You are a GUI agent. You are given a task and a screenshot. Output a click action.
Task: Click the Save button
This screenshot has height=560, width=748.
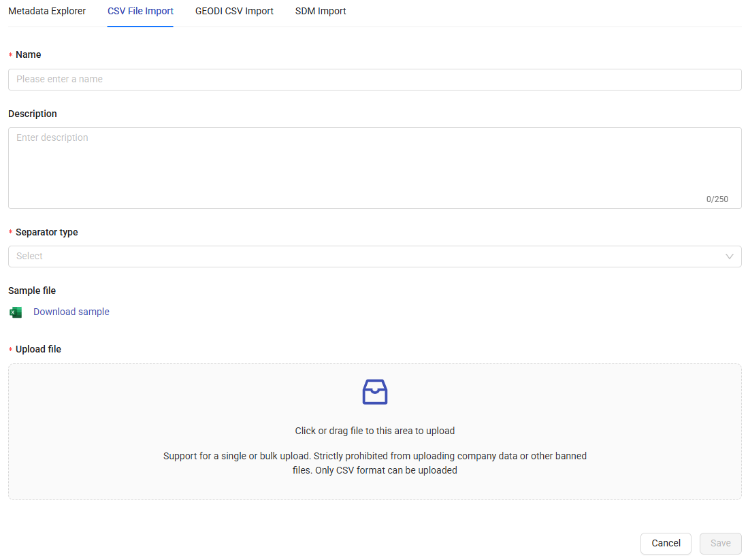pyautogui.click(x=720, y=543)
